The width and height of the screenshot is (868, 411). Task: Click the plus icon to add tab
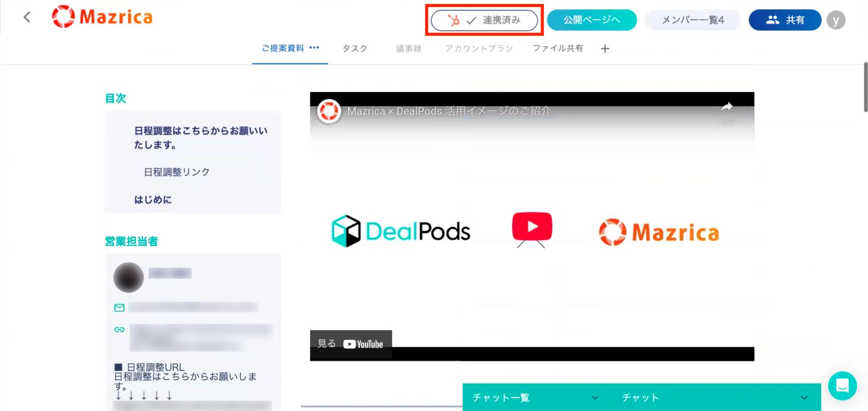pos(605,49)
